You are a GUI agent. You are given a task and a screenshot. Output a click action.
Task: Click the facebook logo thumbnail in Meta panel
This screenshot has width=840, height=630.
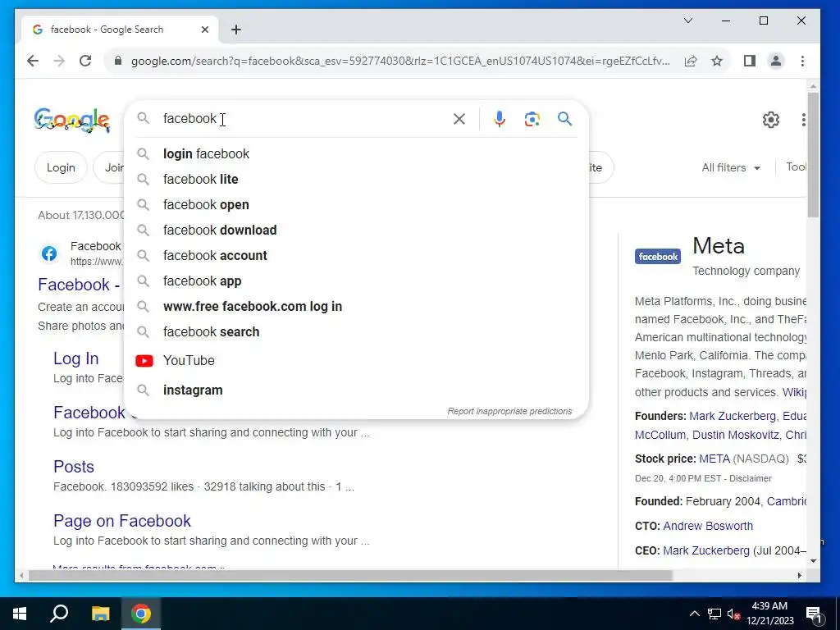click(x=658, y=257)
